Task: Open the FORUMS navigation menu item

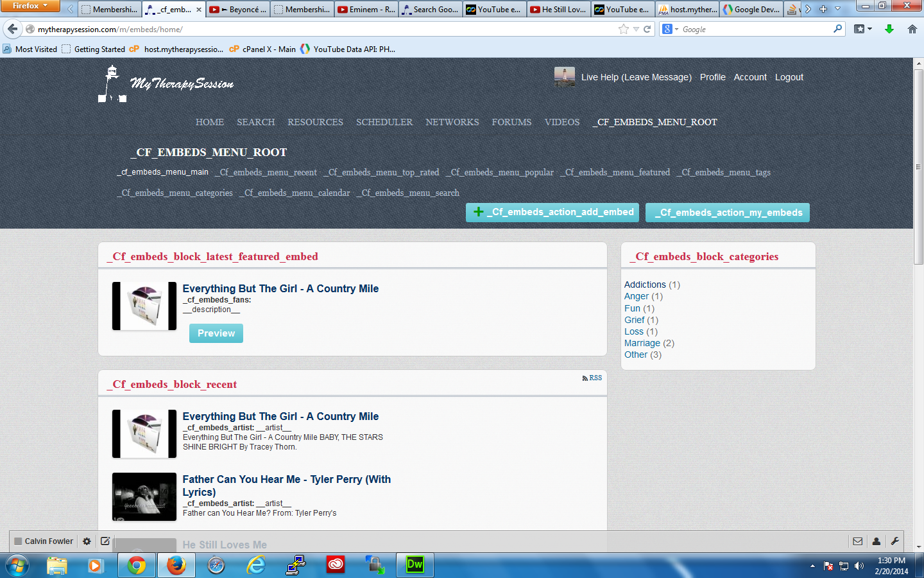Action: pyautogui.click(x=511, y=122)
